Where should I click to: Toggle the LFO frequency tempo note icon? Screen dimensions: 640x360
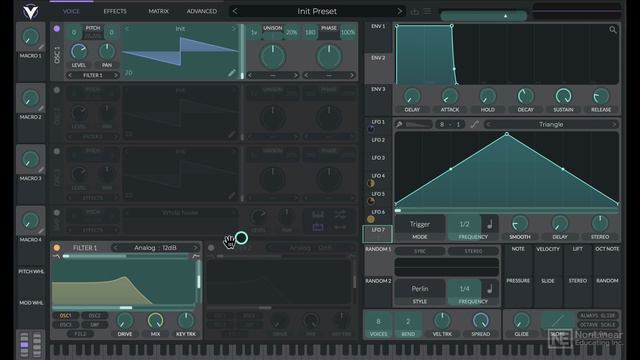click(490, 224)
